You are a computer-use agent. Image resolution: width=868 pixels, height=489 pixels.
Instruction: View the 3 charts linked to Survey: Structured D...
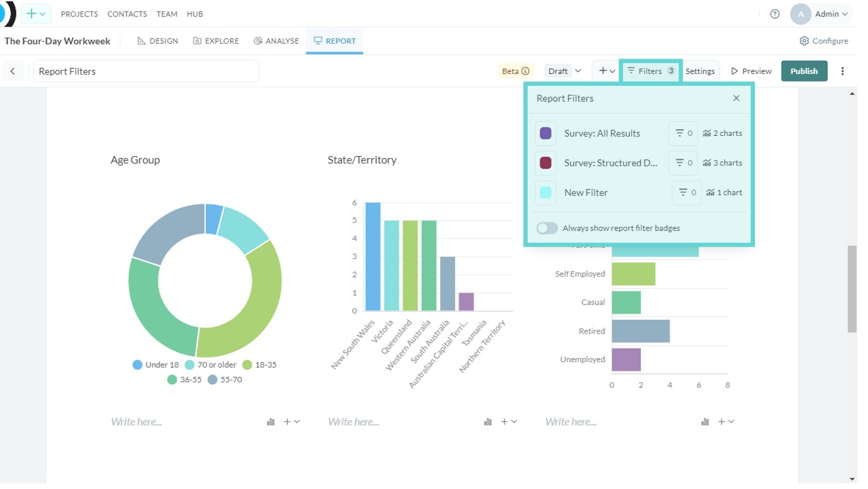click(723, 163)
